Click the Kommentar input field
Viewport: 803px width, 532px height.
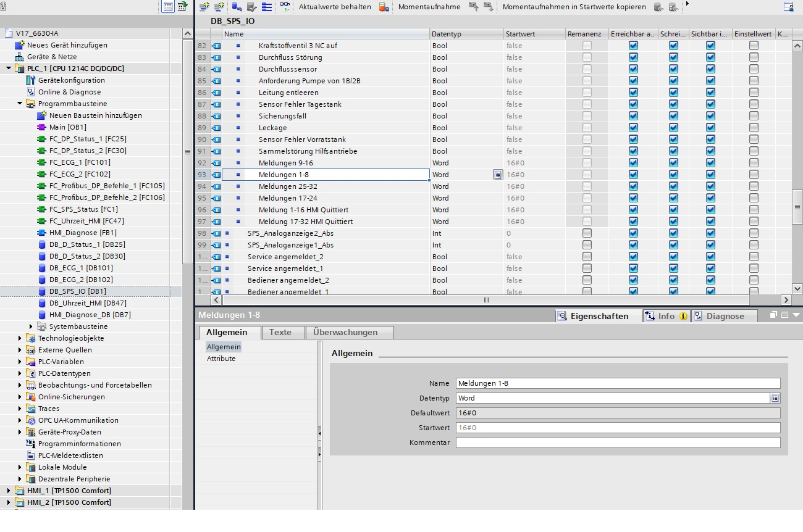(618, 443)
